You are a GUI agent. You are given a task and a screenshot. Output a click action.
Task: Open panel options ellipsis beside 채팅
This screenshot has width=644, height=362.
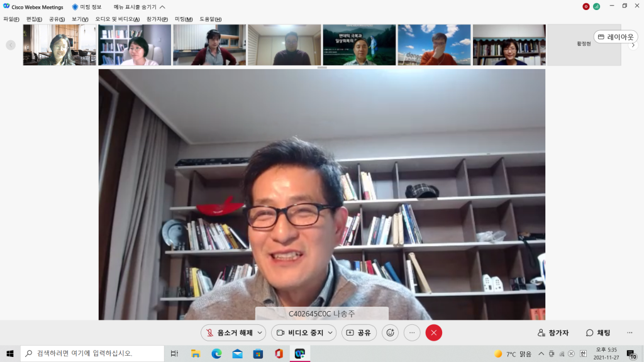(x=630, y=333)
